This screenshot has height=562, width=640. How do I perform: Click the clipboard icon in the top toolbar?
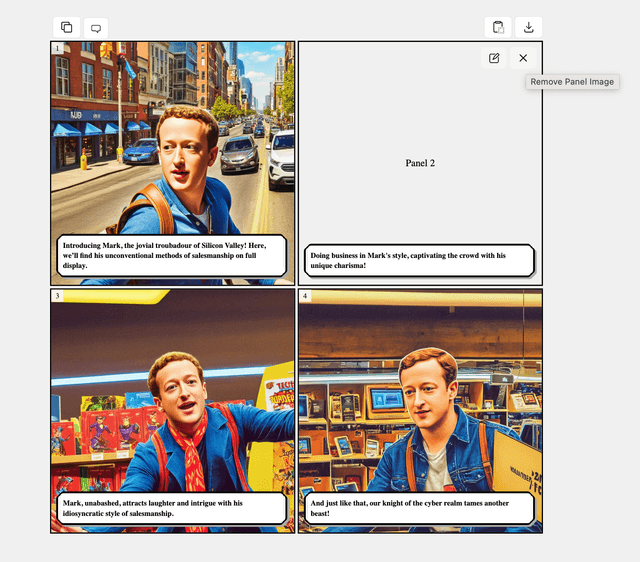click(498, 28)
